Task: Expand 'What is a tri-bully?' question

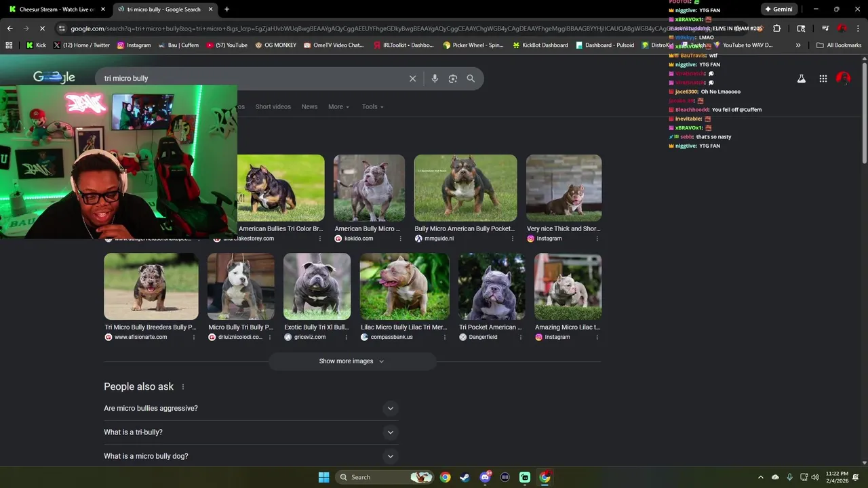Action: (251, 432)
